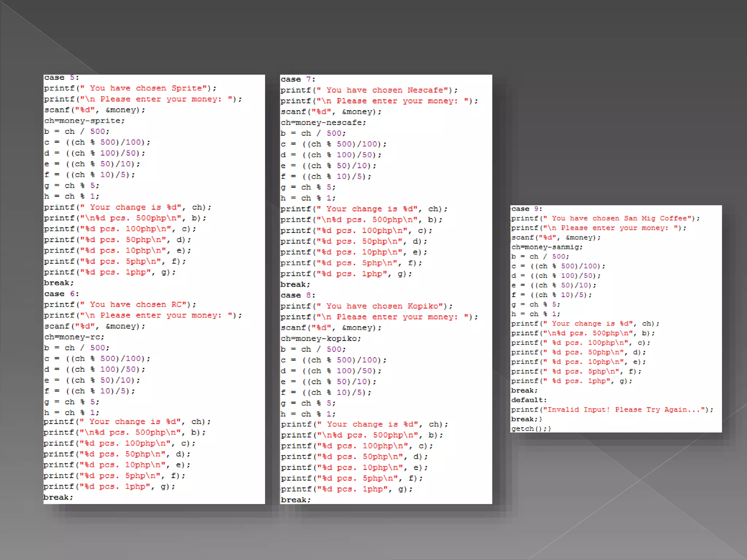Click the "case 9:" label
Screen dimensions: 747x560
pos(527,209)
